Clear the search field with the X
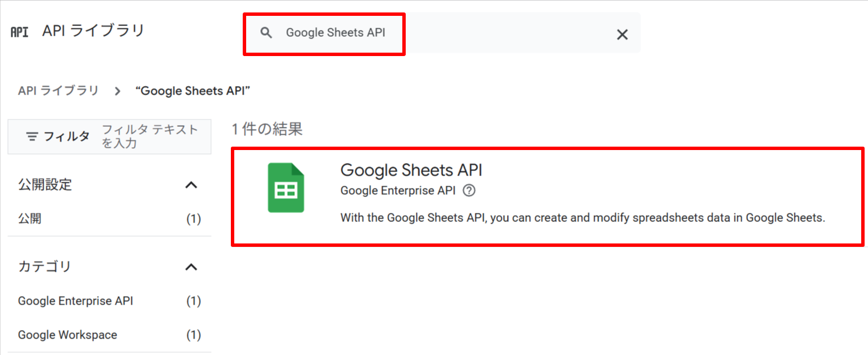Screen dimensions: 868x355 622,35
